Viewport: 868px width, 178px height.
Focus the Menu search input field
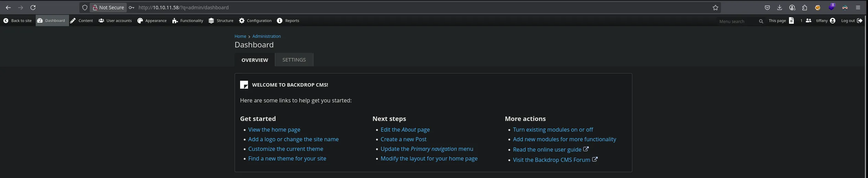pos(737,21)
